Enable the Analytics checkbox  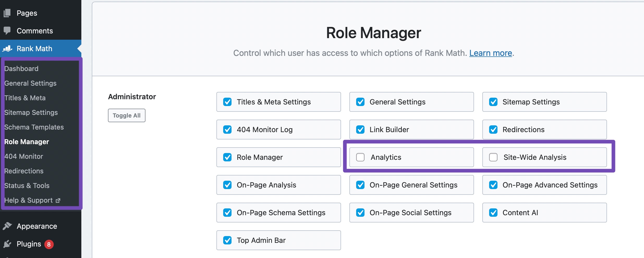tap(360, 157)
